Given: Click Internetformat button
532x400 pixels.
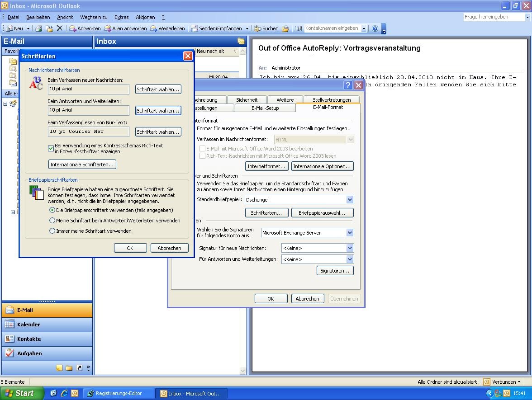Looking at the screenshot, I should (267, 166).
